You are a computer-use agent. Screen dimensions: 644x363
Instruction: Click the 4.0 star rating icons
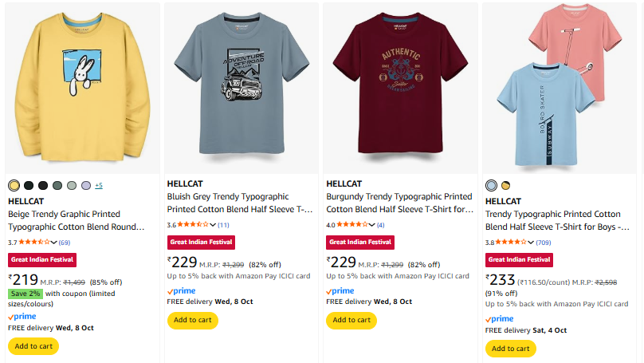352,225
